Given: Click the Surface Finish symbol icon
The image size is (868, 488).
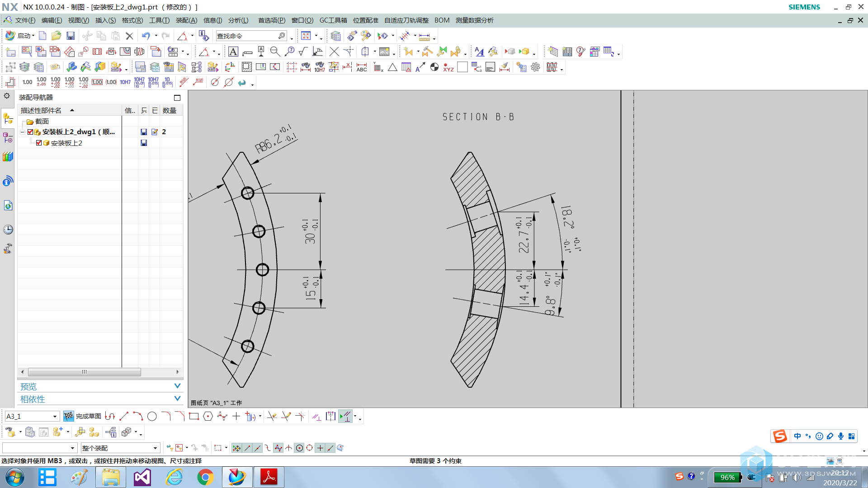Looking at the screenshot, I should coord(303,52).
